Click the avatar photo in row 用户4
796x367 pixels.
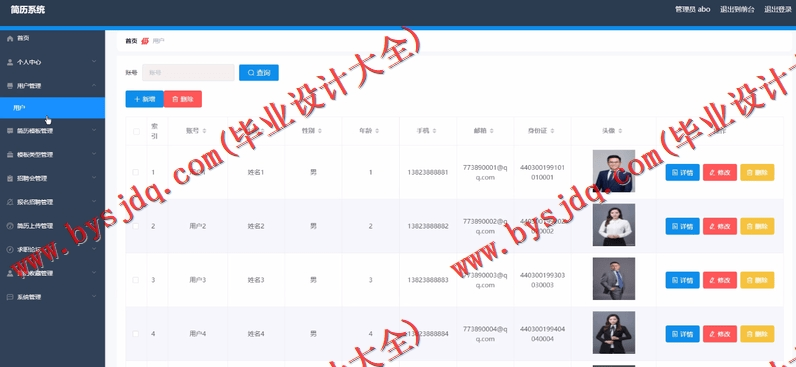tap(613, 332)
